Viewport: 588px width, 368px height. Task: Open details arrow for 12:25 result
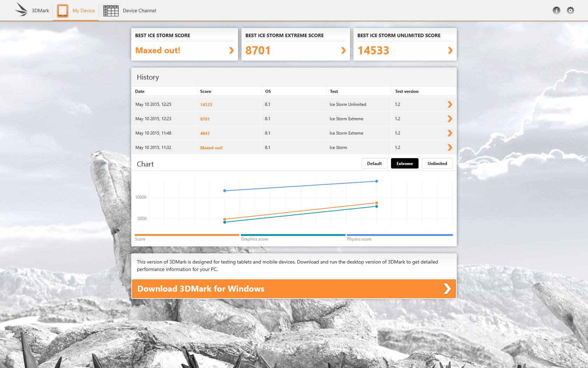coord(450,104)
